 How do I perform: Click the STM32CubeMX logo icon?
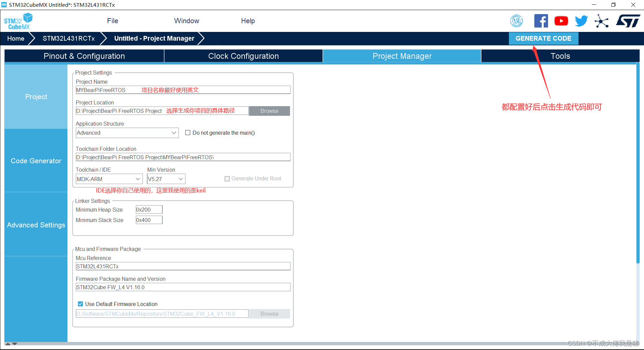[x=18, y=21]
